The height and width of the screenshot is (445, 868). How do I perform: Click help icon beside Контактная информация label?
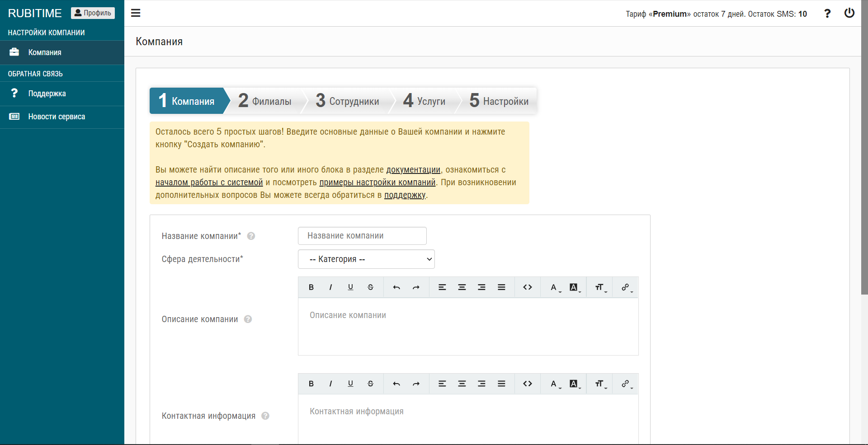pyautogui.click(x=265, y=416)
